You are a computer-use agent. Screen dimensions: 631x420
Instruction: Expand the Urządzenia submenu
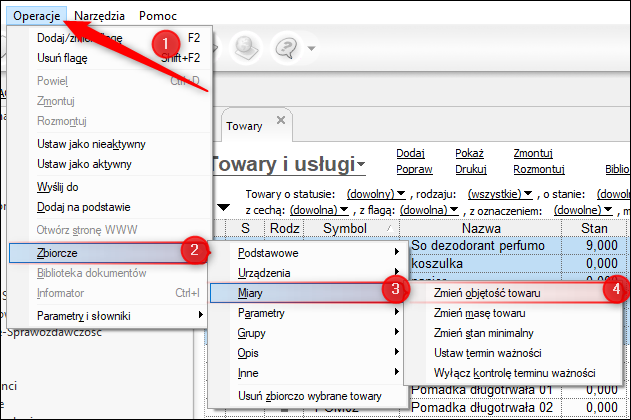click(308, 273)
